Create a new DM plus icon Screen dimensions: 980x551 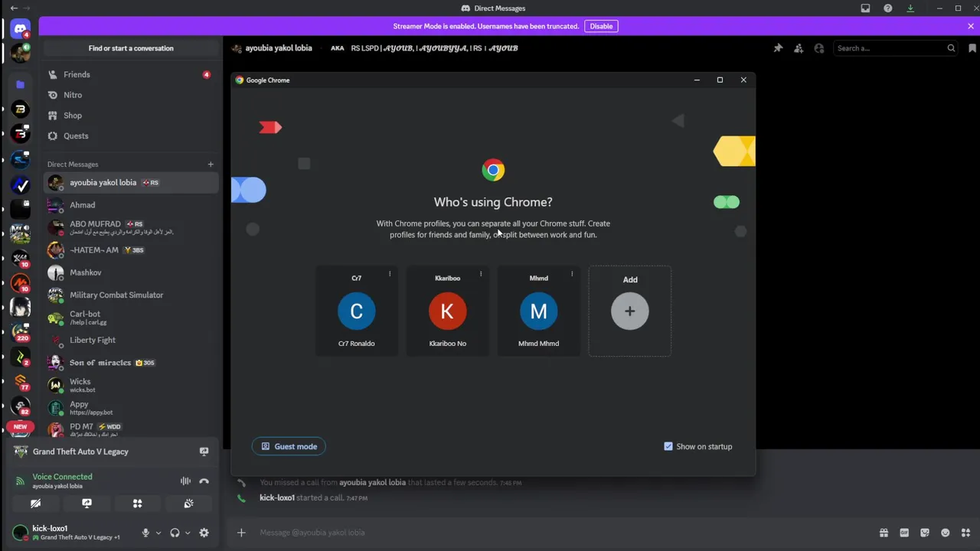pos(211,164)
